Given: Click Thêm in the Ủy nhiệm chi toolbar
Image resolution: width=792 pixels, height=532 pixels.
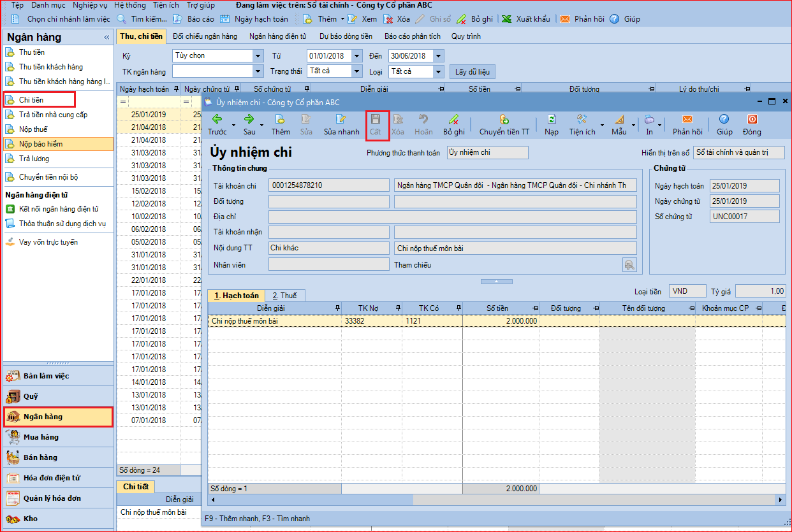Looking at the screenshot, I should click(x=281, y=124).
